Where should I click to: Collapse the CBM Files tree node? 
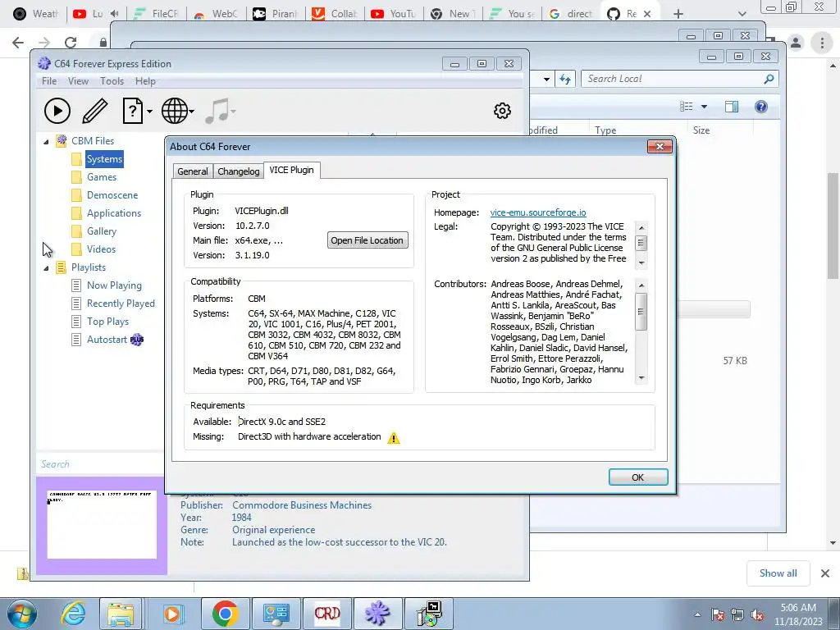(x=46, y=141)
